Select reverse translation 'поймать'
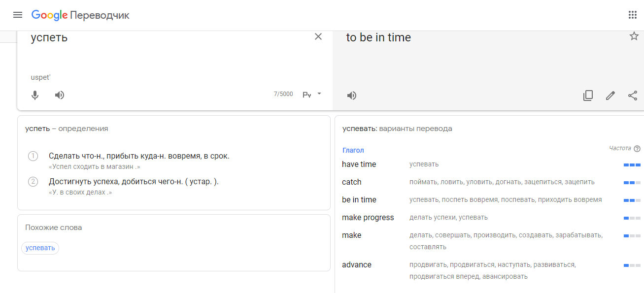 [423, 182]
